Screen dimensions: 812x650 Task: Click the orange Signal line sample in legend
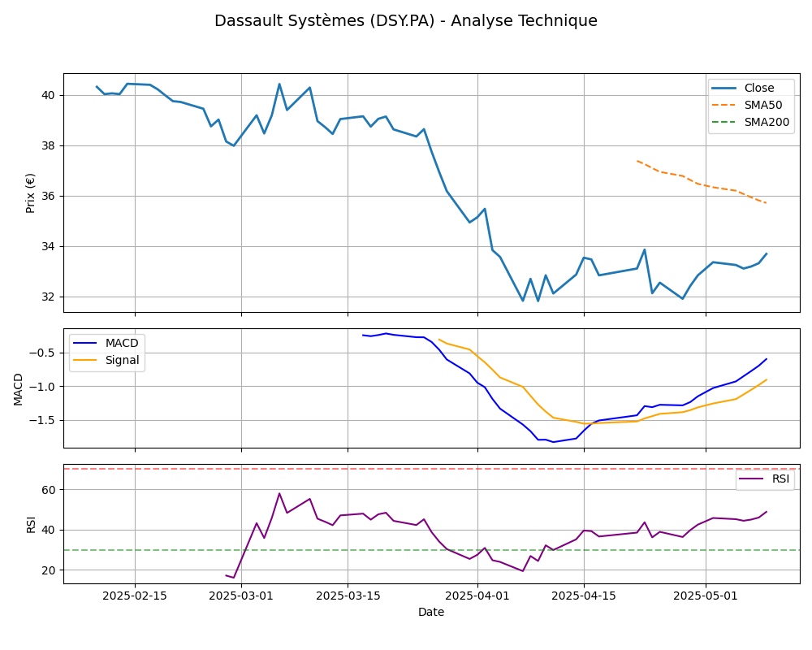pyautogui.click(x=85, y=360)
